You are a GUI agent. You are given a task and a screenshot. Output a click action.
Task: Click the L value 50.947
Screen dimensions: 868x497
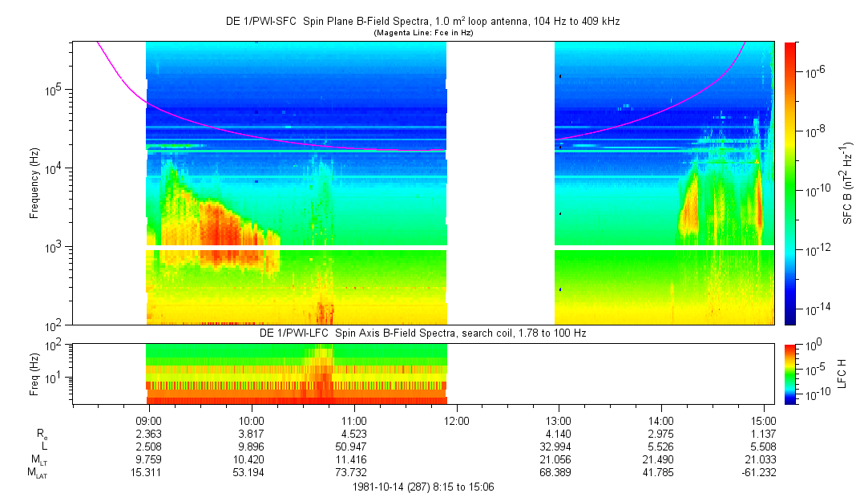click(x=354, y=446)
